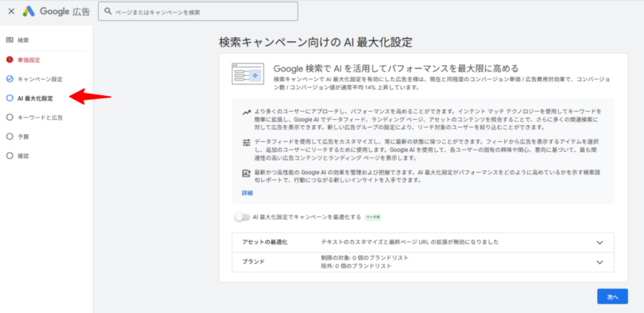Viewport: 644px width, 313px height.
Task: Click the Google Ads logo
Action: coord(28,12)
